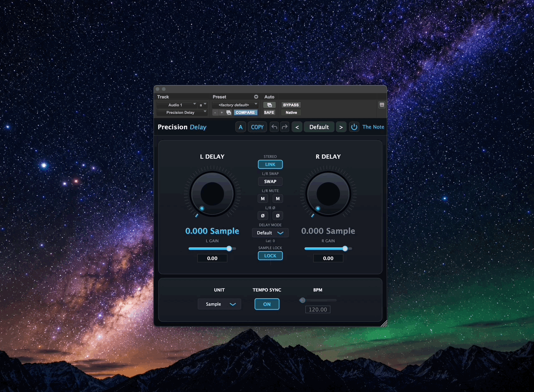Click the Auto automation enable window icon
534x392 pixels.
pyautogui.click(x=269, y=105)
